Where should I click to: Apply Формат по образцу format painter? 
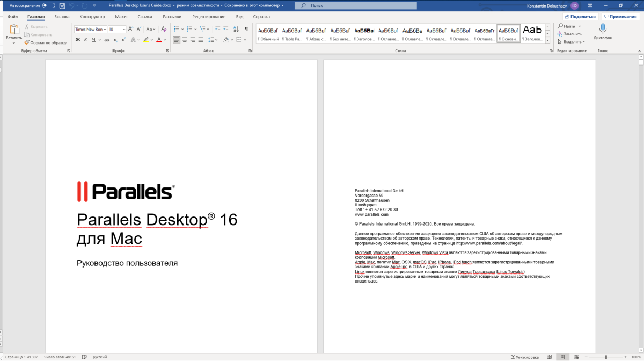pyautogui.click(x=45, y=42)
